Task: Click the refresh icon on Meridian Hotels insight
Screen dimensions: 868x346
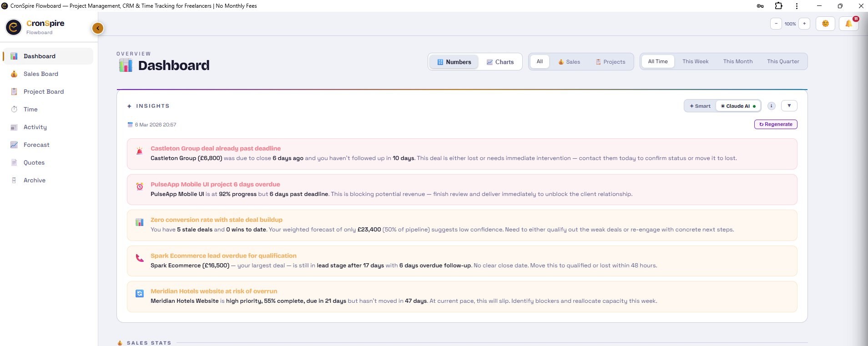Action: pos(140,294)
